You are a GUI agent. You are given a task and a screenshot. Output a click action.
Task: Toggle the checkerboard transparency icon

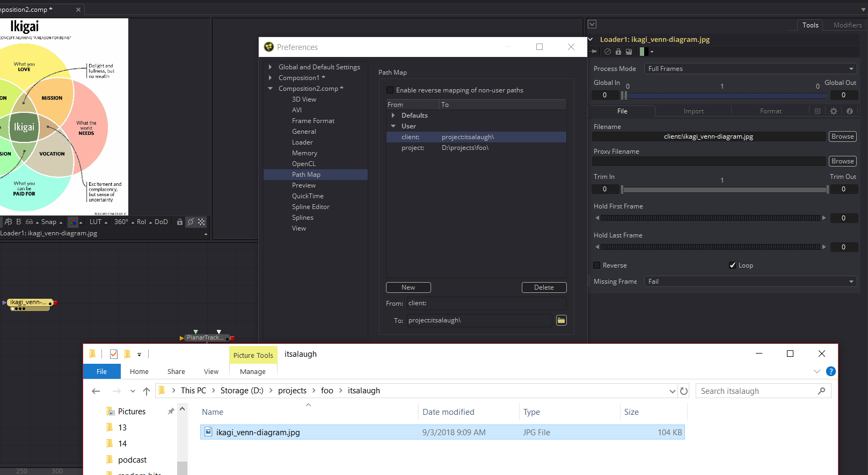201,222
